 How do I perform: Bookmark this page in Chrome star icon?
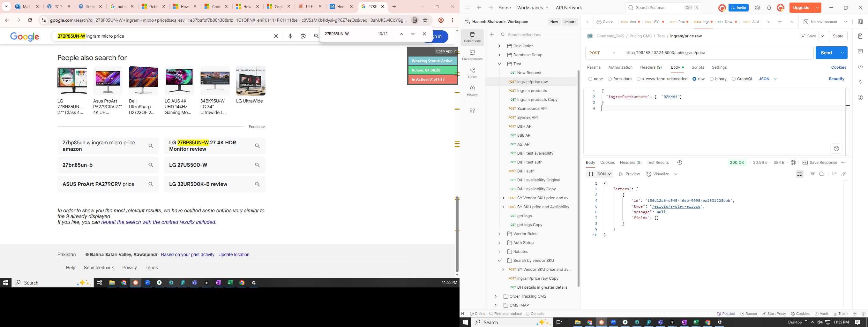(x=425, y=20)
